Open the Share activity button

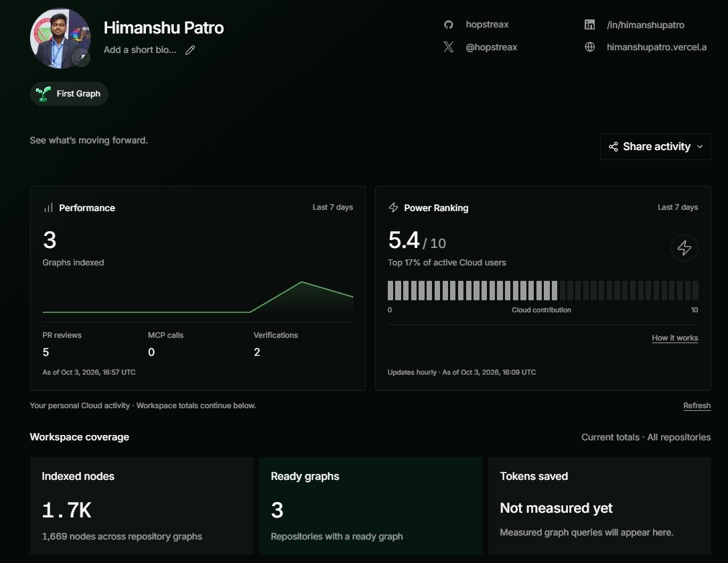click(x=655, y=147)
